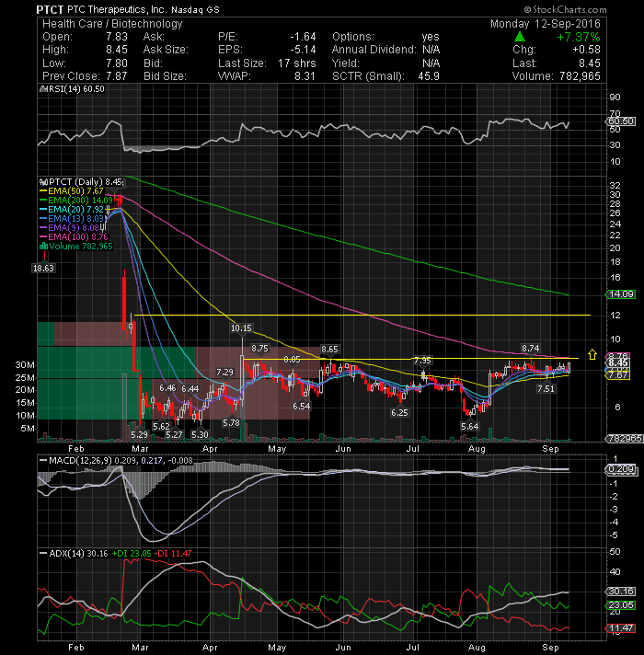The height and width of the screenshot is (655, 644).
Task: Click the yellow EMA(50) legend swatch
Action: [x=43, y=191]
